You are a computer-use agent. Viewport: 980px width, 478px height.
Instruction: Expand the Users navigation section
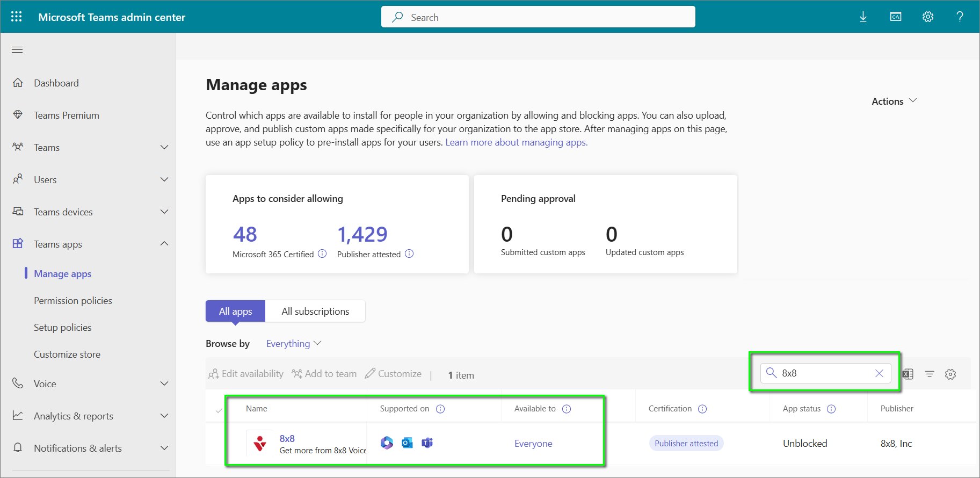click(x=164, y=179)
